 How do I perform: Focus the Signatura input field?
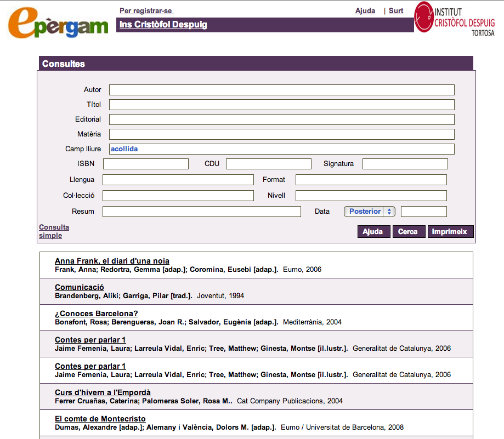point(405,164)
